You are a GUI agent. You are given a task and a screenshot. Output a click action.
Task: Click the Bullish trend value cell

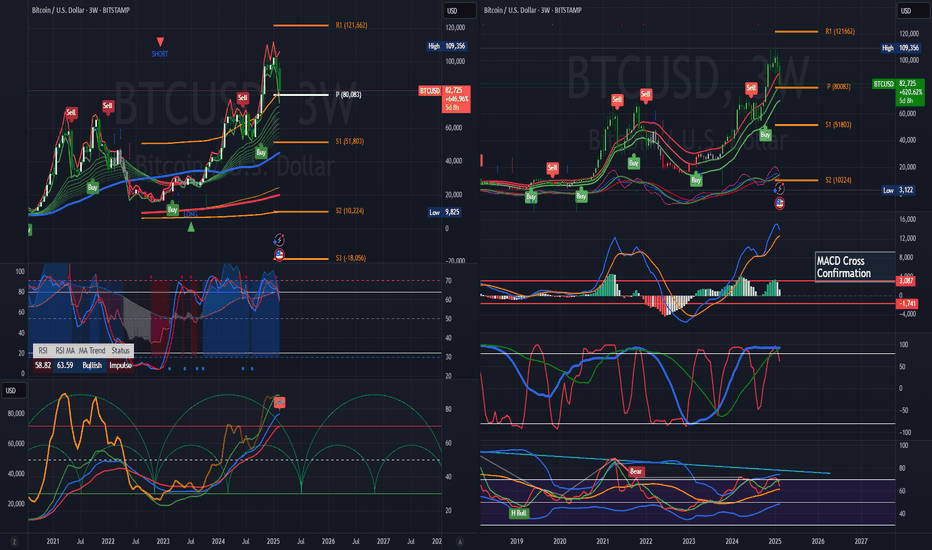[x=92, y=365]
